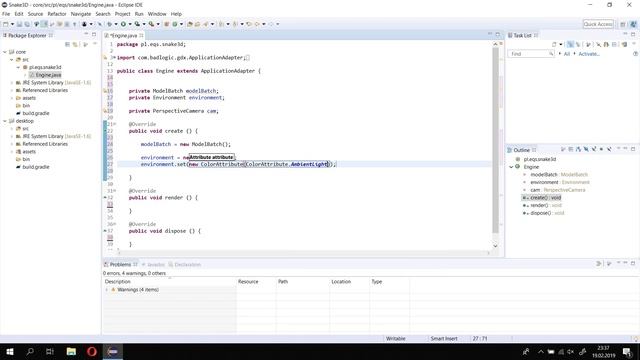Expand the folded import statement on line 3
This screenshot has height=360, width=640.
click(x=114, y=58)
